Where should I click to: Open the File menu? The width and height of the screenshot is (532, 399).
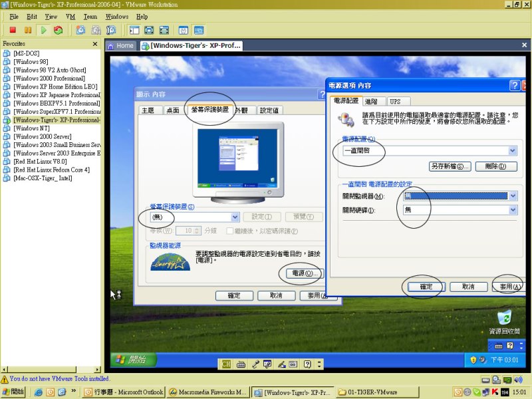[x=14, y=17]
